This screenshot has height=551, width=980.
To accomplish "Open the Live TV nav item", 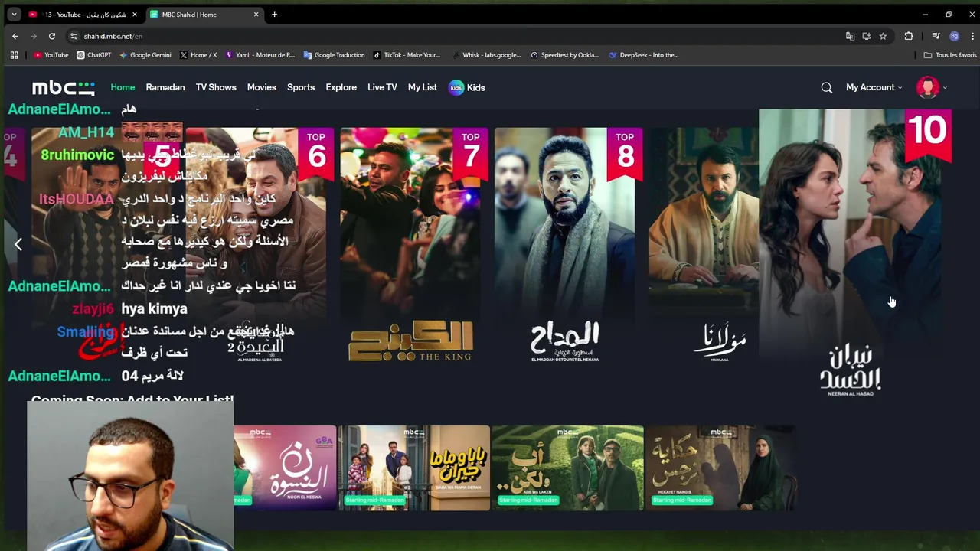I will coord(382,87).
